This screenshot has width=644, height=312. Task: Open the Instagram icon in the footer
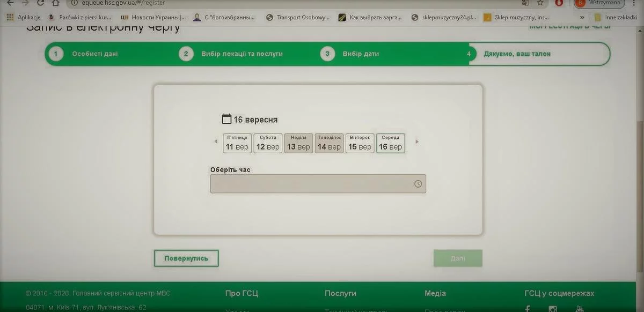pyautogui.click(x=553, y=309)
